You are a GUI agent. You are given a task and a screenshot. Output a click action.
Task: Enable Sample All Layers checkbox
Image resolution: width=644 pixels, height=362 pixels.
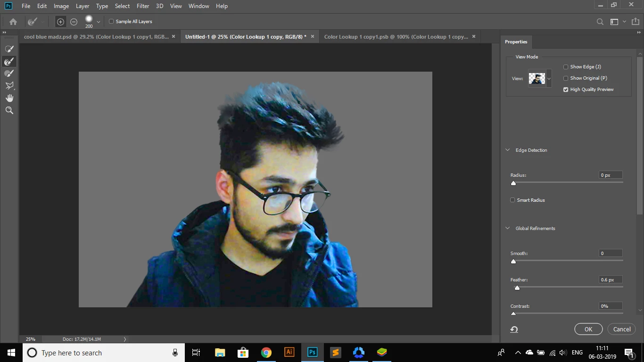[111, 21]
